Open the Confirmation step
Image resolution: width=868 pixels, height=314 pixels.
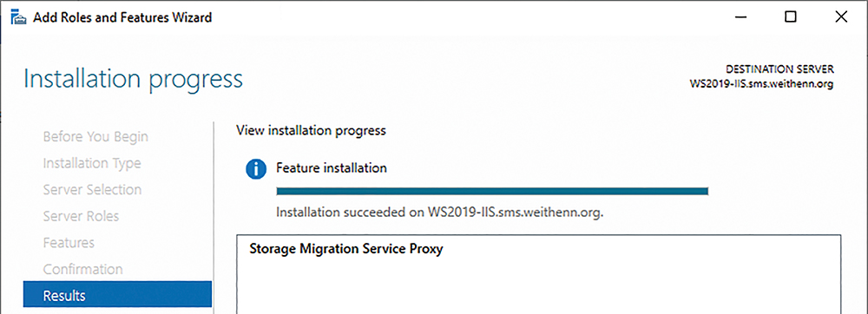pos(83,269)
